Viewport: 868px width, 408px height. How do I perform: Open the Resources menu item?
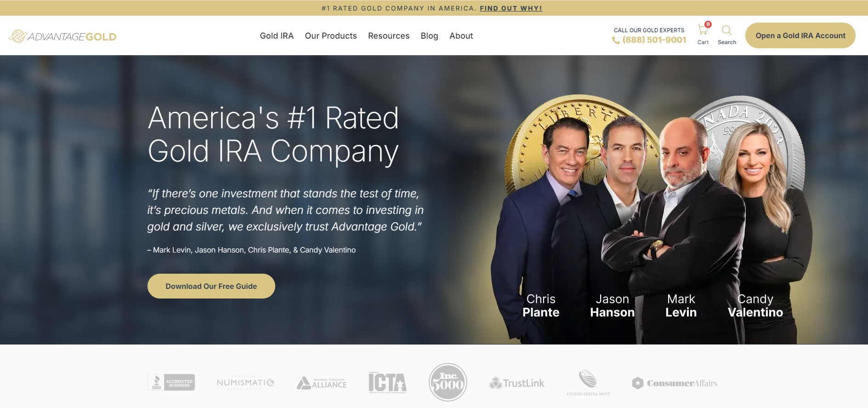[x=389, y=36]
